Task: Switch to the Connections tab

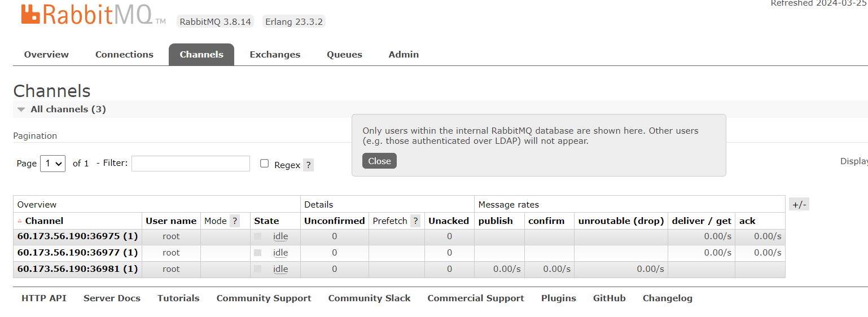Action: pyautogui.click(x=124, y=55)
